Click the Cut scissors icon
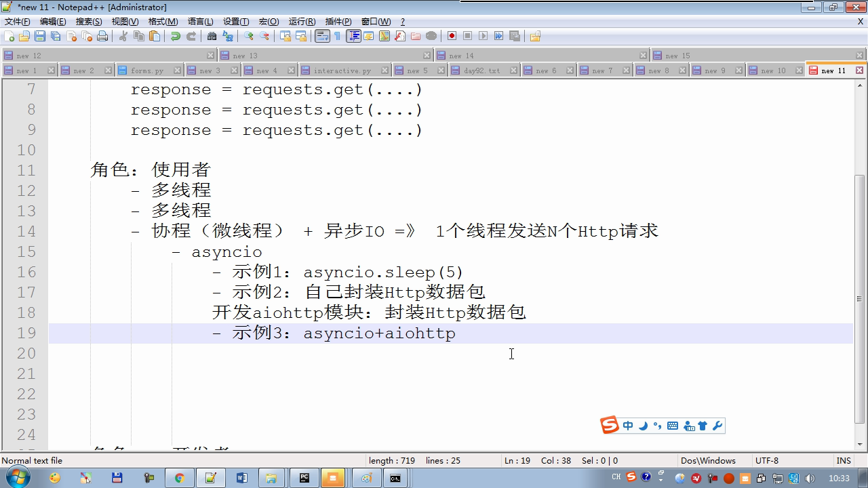The height and width of the screenshot is (488, 868). pos(123,36)
